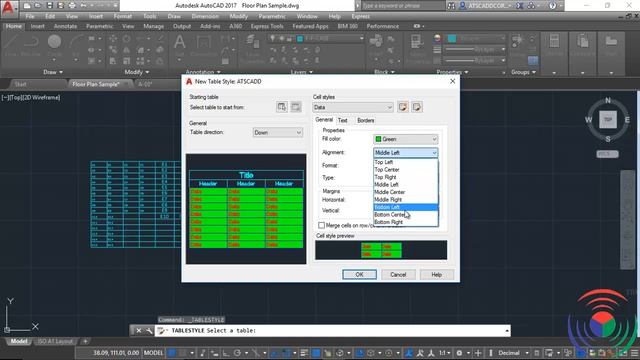This screenshot has width=640, height=360.
Task: Switch to the Text tab in dialog
Action: click(342, 120)
